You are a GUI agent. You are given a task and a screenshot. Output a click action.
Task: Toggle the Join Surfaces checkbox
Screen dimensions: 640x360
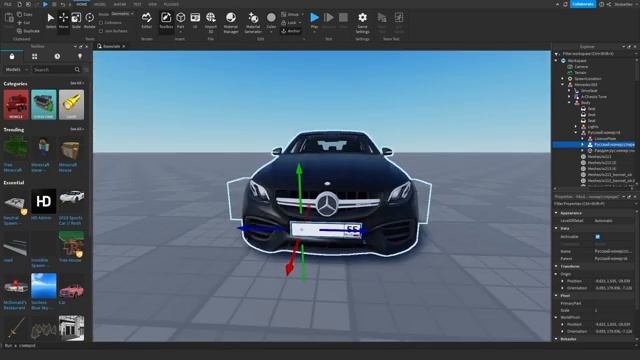pos(101,31)
